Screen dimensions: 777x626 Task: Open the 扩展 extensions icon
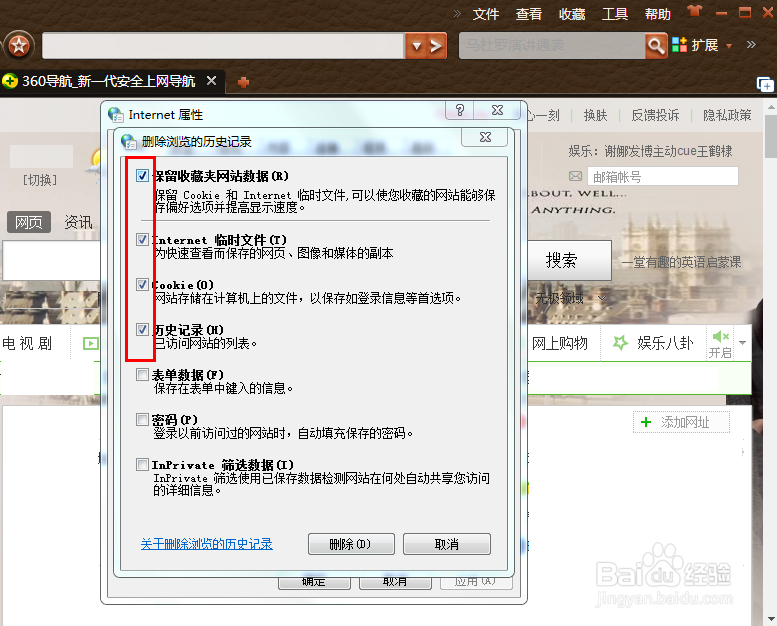679,45
